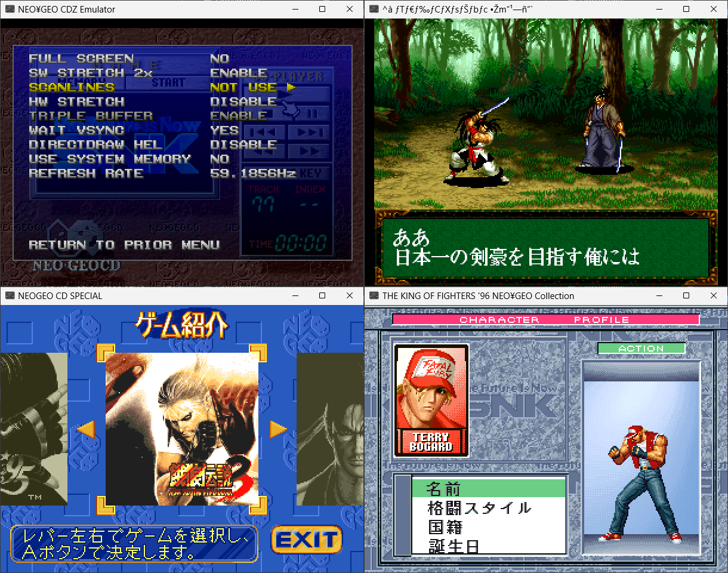Click refresh rate value 59.1856Hz
This screenshot has height=573, width=728.
(x=253, y=173)
